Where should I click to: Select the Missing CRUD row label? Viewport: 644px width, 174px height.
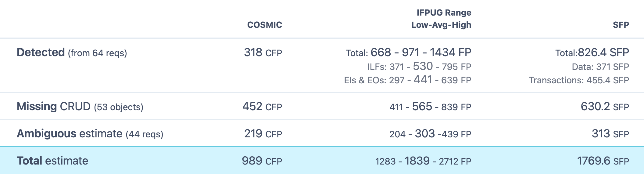[80, 107]
